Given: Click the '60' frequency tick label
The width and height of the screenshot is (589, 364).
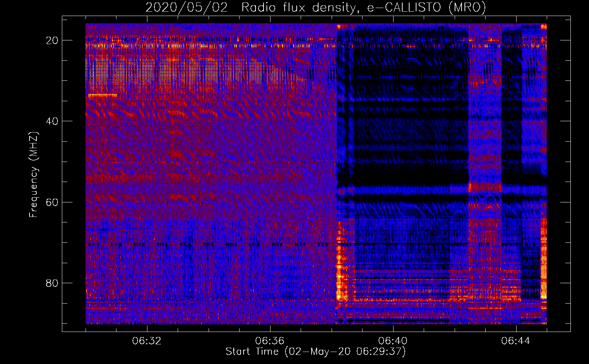Looking at the screenshot, I should [52, 202].
